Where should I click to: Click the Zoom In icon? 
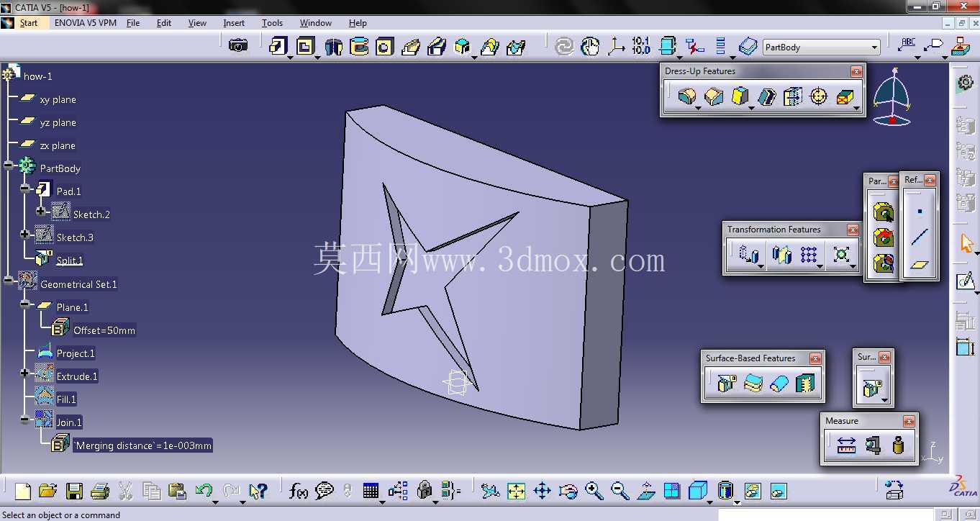tap(594, 491)
